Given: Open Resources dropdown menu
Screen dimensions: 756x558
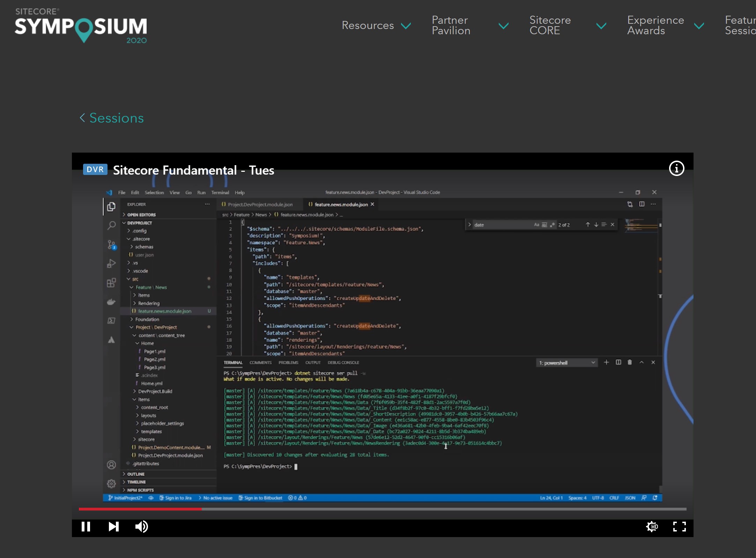Looking at the screenshot, I should (x=376, y=25).
